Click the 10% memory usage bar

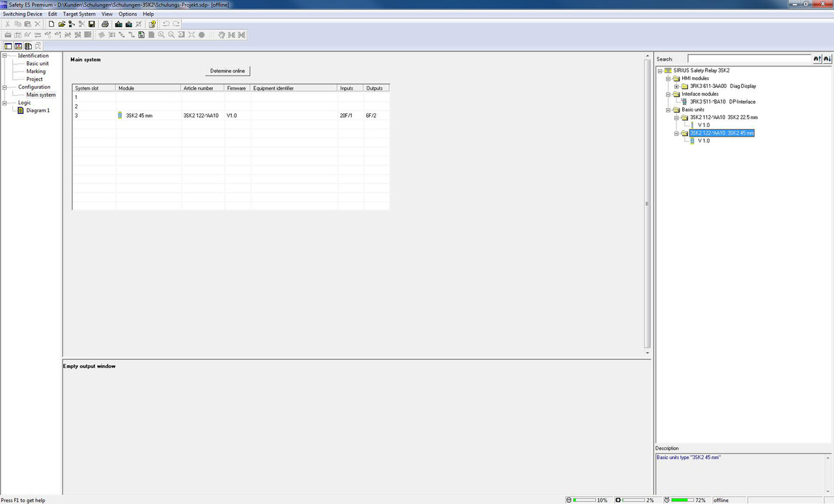[x=584, y=500]
